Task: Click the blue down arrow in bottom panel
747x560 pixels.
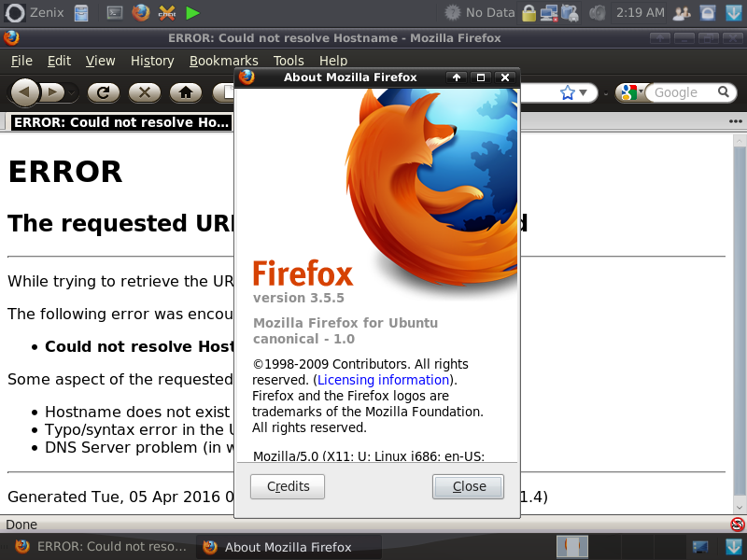Action: click(734, 547)
